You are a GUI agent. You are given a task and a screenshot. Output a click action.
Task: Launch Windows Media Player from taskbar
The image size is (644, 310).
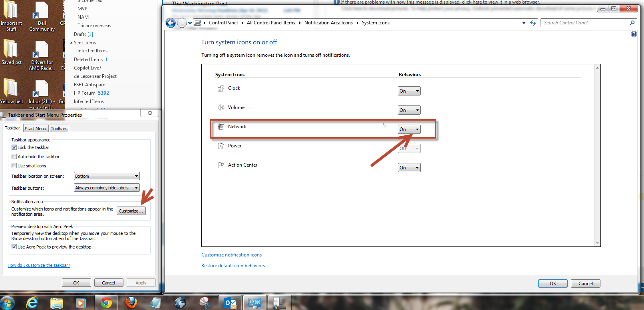(x=81, y=303)
